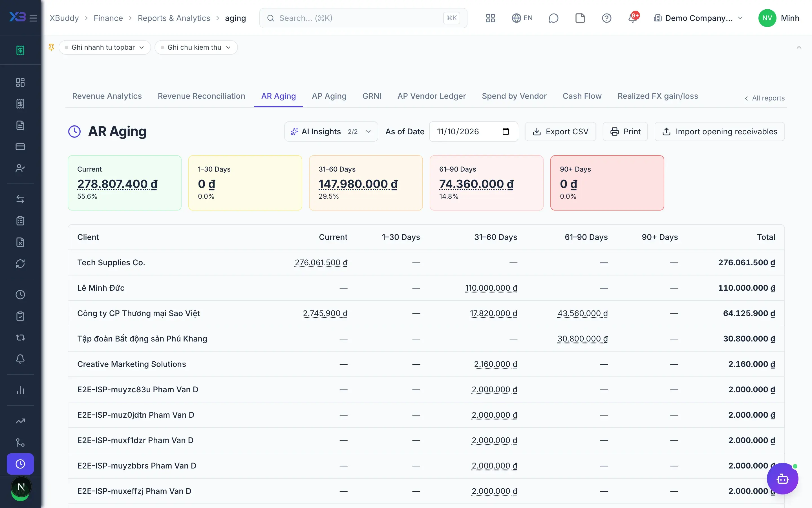
Task: Open the Demo Company selector dropdown
Action: click(x=698, y=18)
